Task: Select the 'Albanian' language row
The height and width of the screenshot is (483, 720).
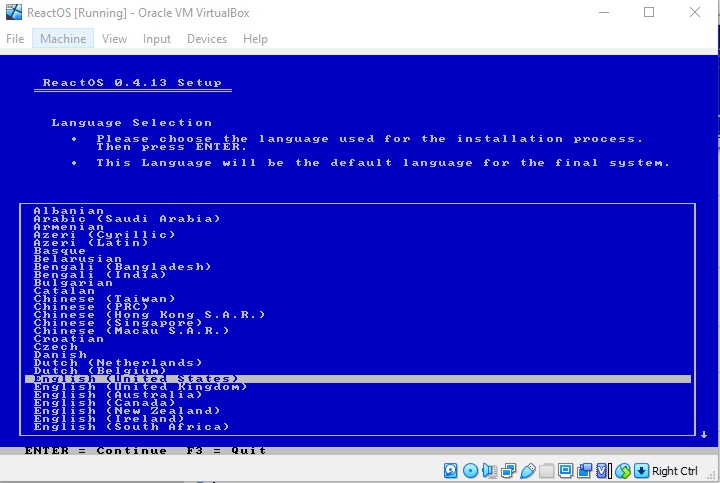Action: coord(358,211)
